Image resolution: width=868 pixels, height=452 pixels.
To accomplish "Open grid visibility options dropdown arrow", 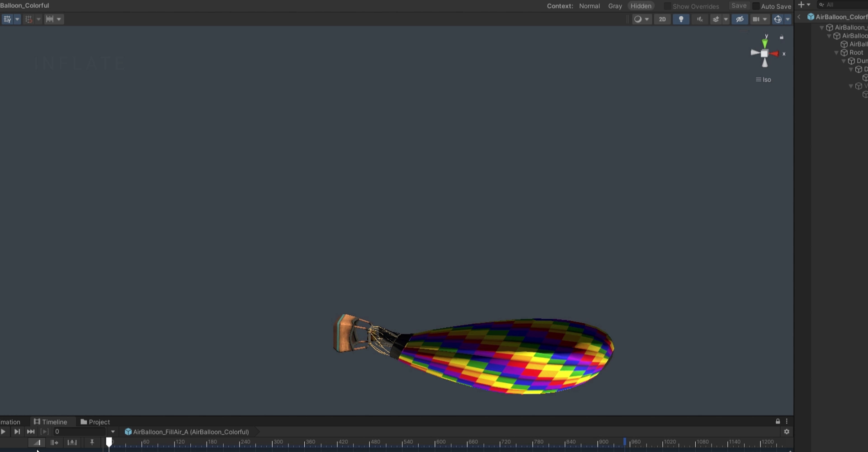I will click(17, 19).
